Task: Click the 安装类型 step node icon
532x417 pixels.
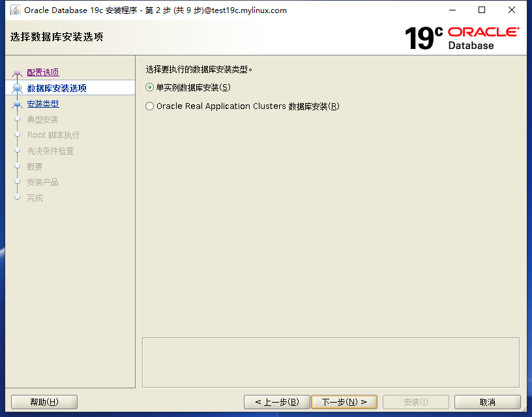Action: click(18, 104)
